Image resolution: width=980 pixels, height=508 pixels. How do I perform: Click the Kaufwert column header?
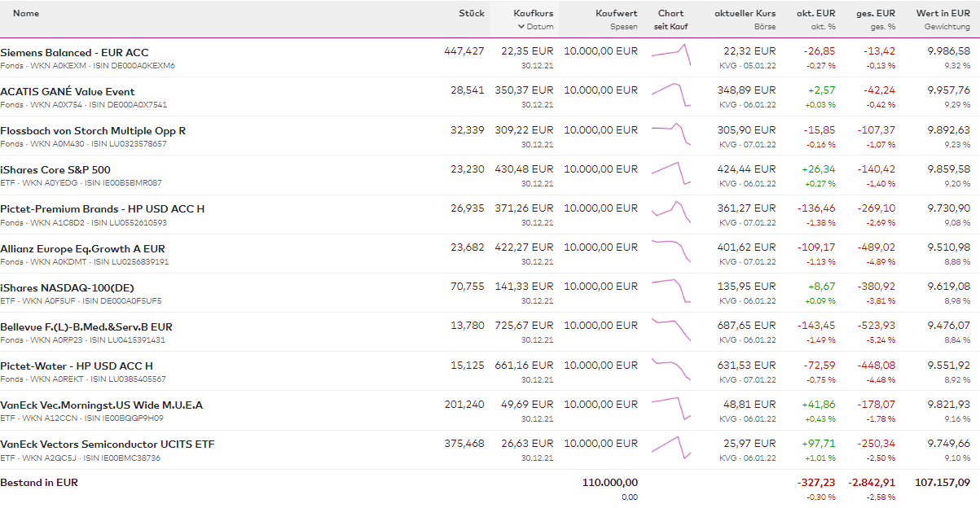coord(616,13)
